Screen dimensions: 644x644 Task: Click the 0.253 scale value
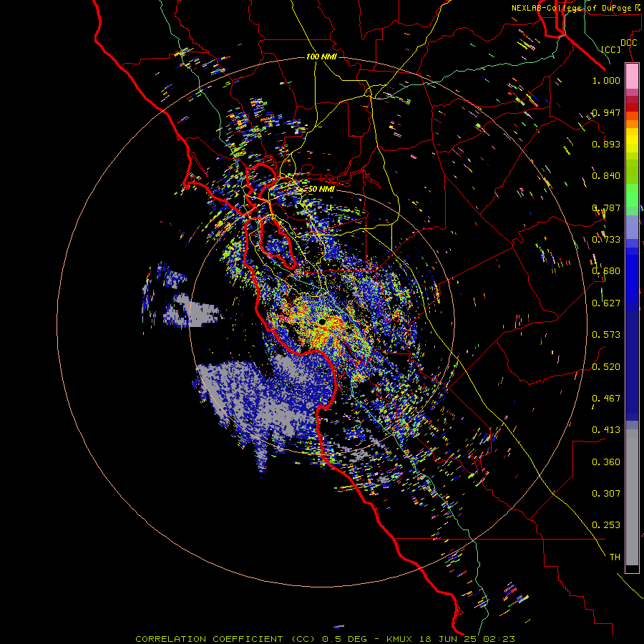606,525
